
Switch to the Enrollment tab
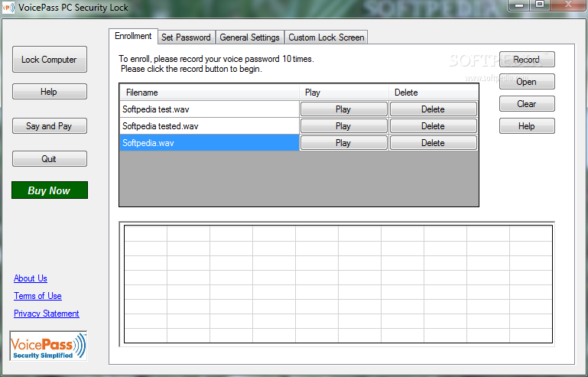pos(133,37)
